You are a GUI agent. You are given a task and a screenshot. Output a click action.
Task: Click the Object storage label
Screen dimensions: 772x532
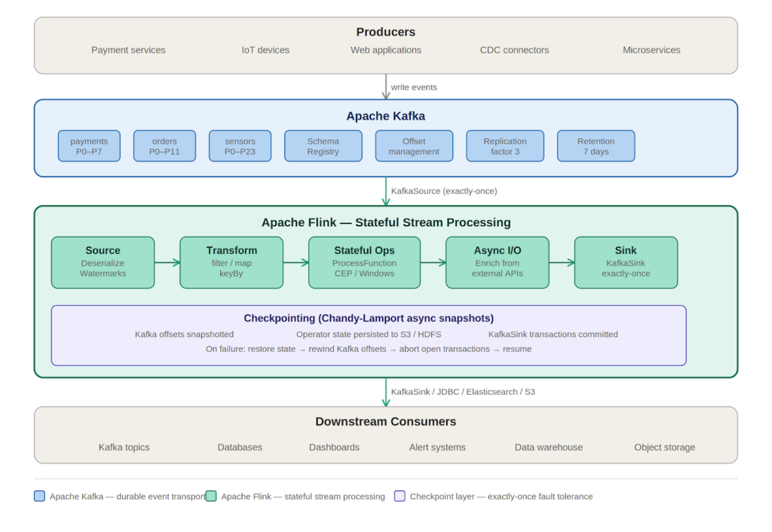click(665, 448)
